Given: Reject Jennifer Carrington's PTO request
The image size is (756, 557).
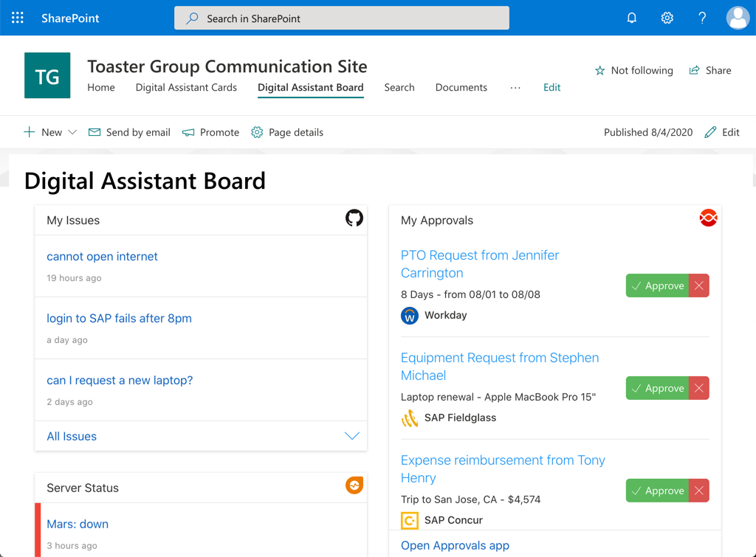Looking at the screenshot, I should coord(698,286).
